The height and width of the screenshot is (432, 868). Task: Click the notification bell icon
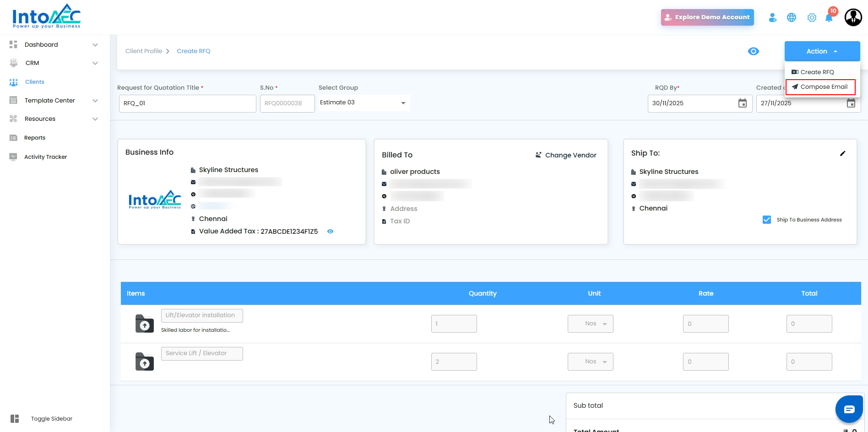point(829,18)
